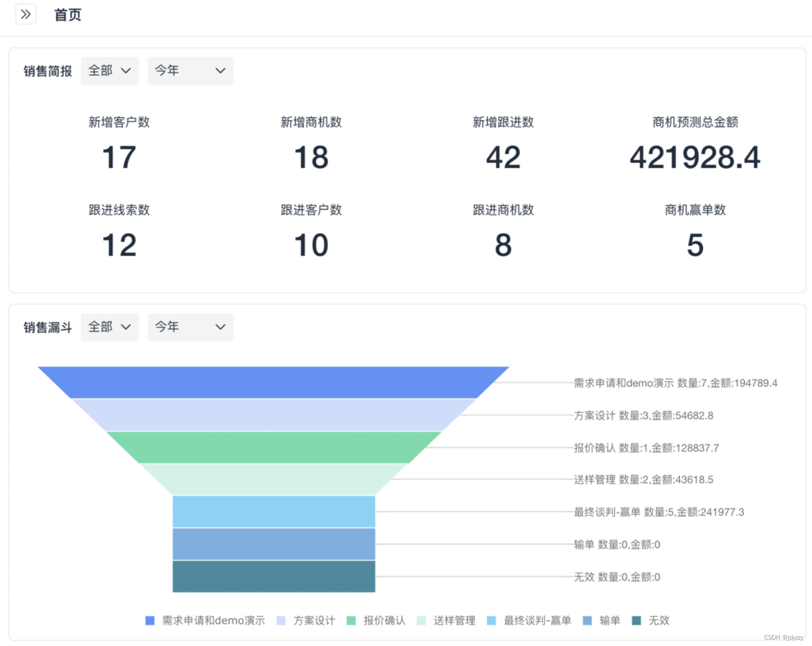812x646 pixels.
Task: Open the 首页 tab
Action: click(68, 15)
